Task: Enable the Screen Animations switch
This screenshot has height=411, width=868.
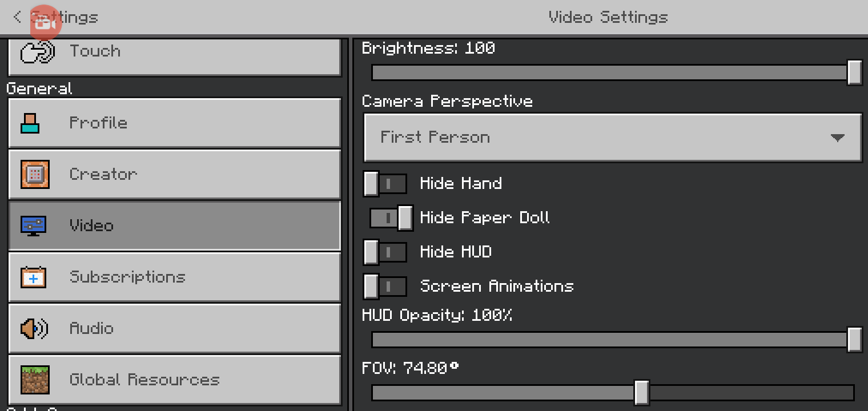Action: click(385, 287)
